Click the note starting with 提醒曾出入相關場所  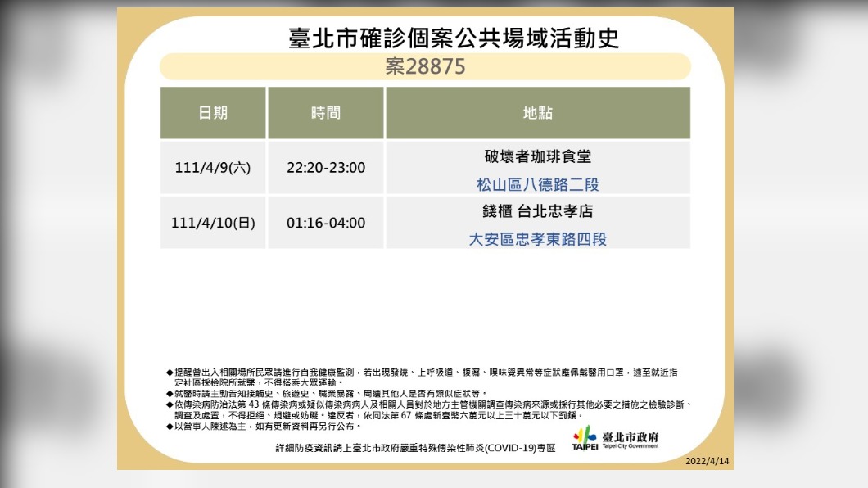422,377
